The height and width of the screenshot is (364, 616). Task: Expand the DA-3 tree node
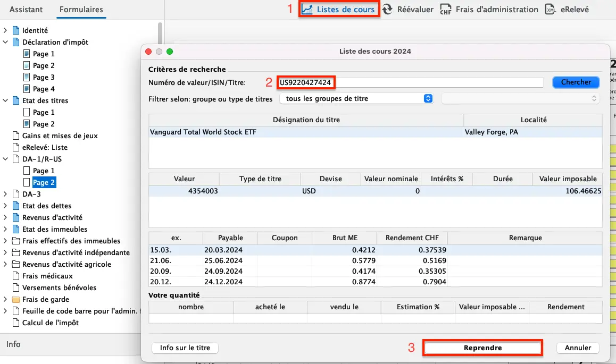(x=5, y=194)
